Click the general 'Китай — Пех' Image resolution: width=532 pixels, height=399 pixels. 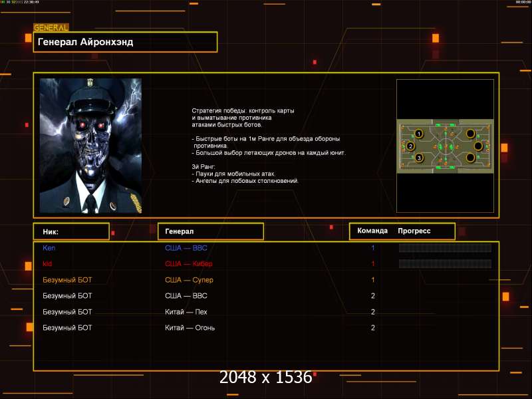coord(186,312)
